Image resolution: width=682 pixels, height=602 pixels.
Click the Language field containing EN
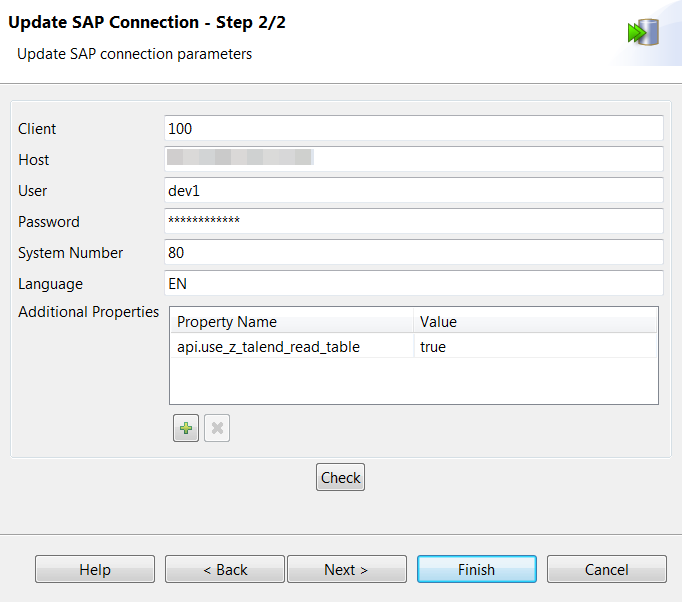click(413, 284)
